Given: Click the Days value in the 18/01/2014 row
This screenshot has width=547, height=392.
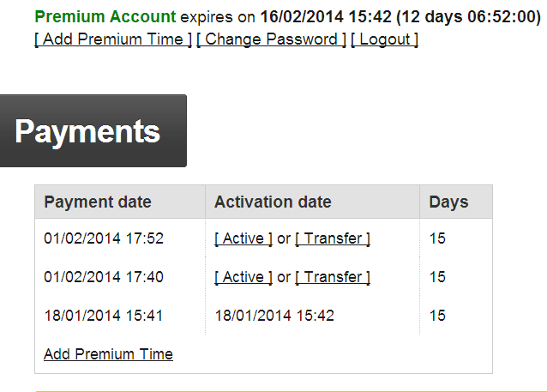Looking at the screenshot, I should click(437, 316).
